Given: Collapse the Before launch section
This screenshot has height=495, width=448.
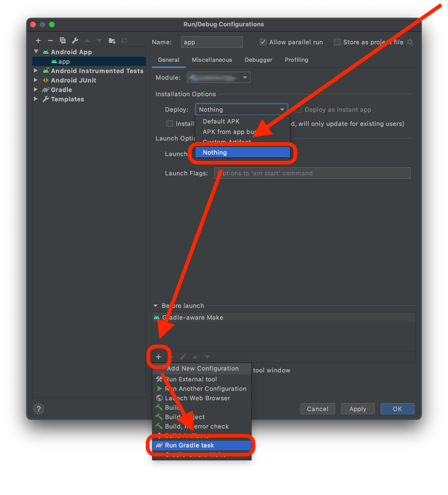Looking at the screenshot, I should [x=155, y=306].
